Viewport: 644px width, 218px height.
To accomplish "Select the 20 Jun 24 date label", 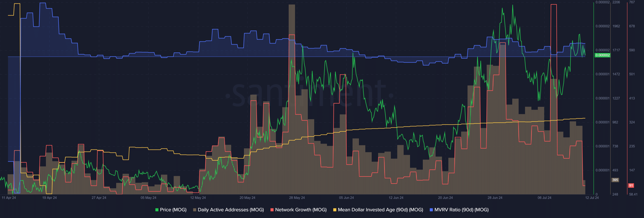I will click(x=446, y=198).
